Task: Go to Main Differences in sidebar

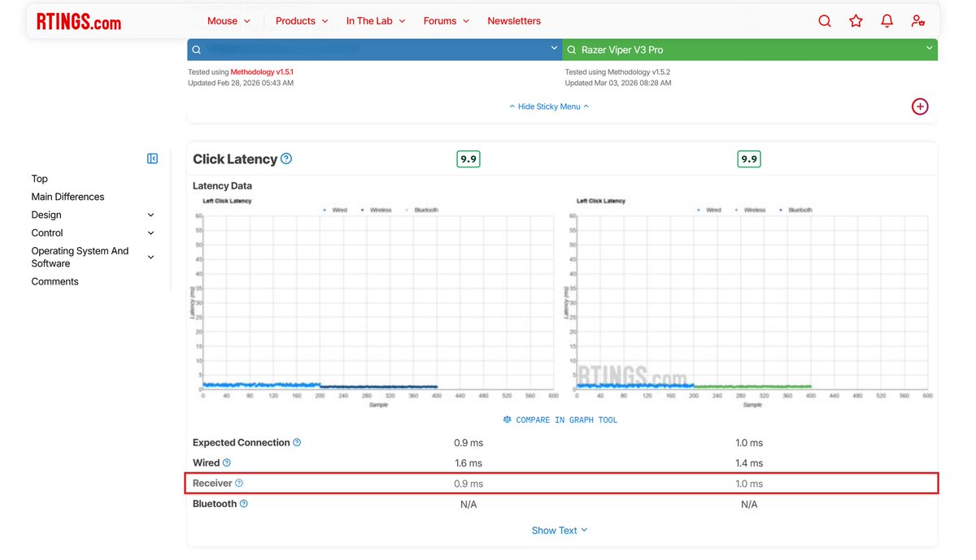Action: point(68,197)
